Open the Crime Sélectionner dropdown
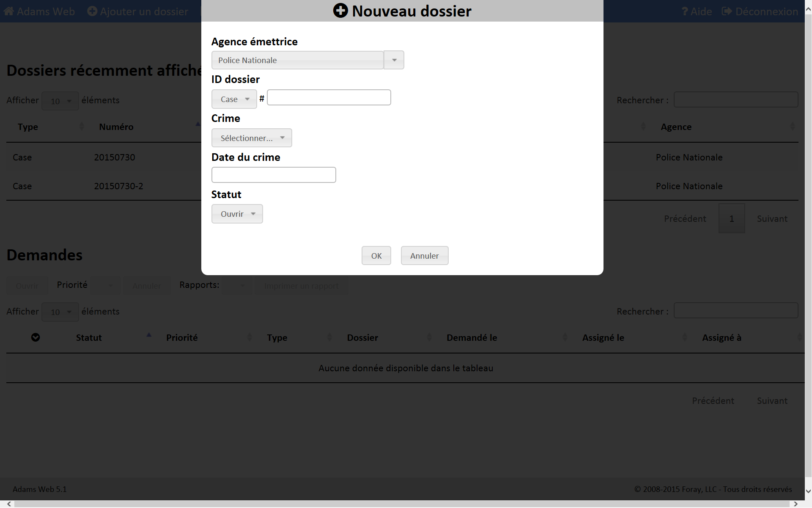 point(252,138)
